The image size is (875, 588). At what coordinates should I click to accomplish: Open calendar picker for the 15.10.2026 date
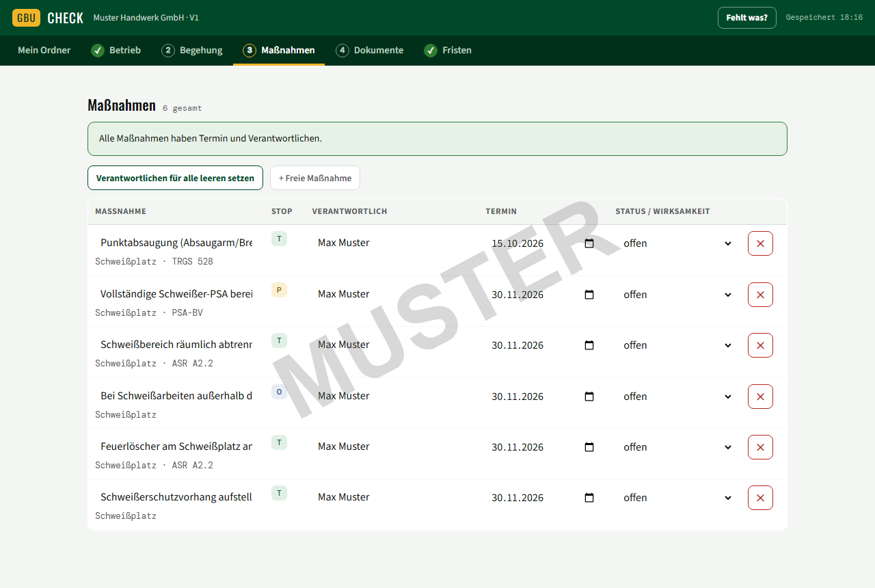(589, 243)
